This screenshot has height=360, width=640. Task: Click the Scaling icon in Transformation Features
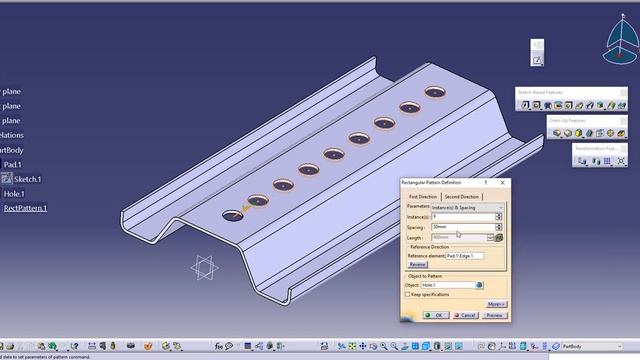(621, 161)
